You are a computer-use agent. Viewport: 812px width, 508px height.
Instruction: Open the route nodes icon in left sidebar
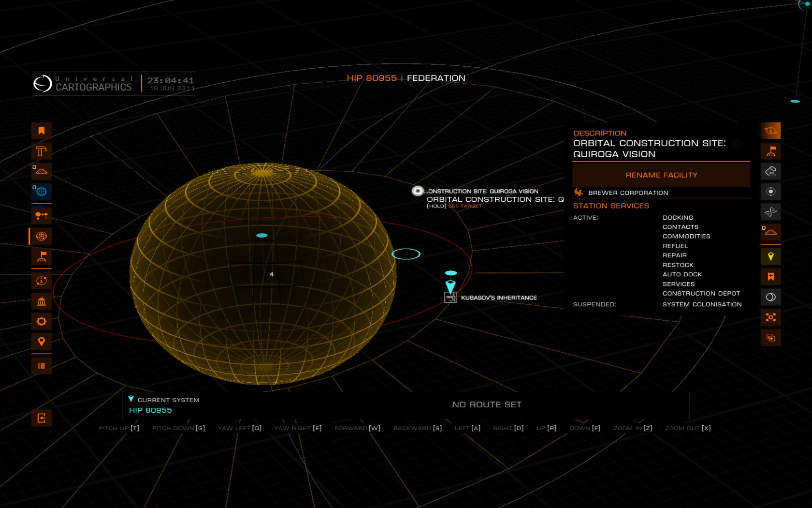pyautogui.click(x=42, y=216)
